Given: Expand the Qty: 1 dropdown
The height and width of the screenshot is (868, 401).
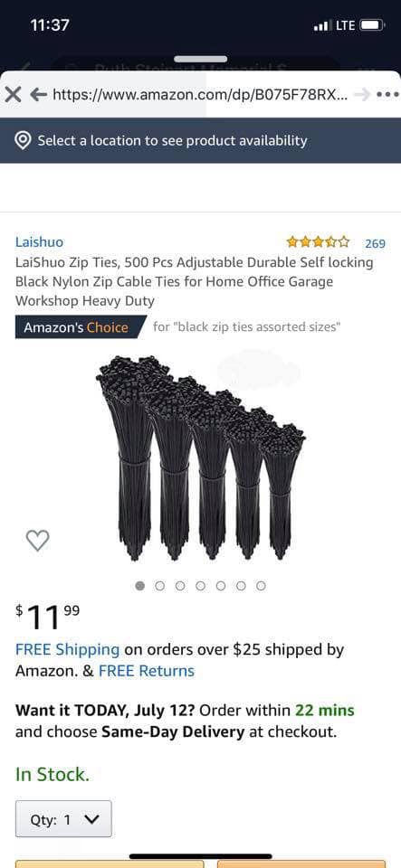Looking at the screenshot, I should pos(63,819).
